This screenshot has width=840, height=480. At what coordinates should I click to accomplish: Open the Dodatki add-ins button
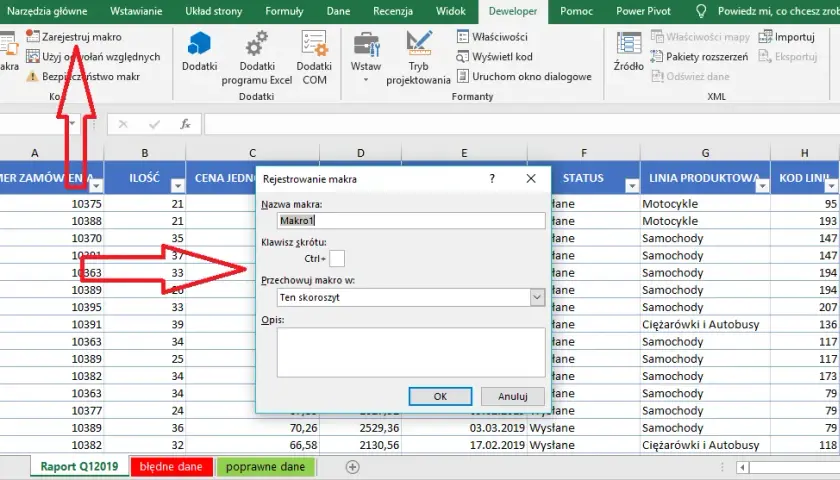(199, 51)
